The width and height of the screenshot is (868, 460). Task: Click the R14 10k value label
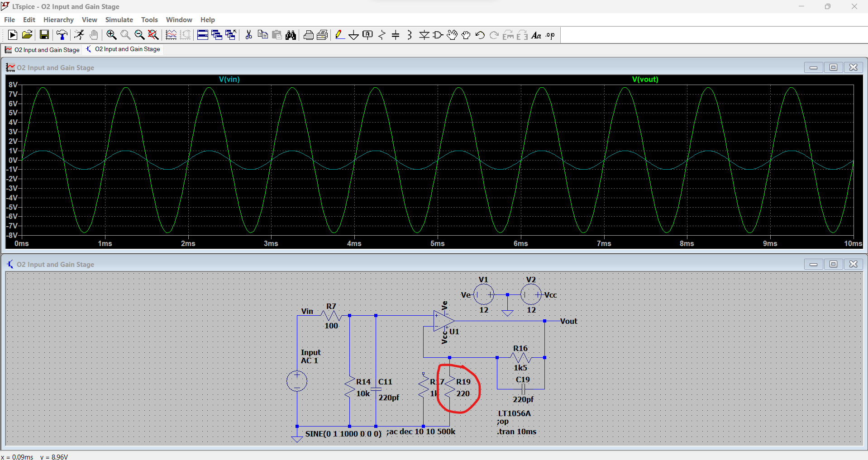363,394
